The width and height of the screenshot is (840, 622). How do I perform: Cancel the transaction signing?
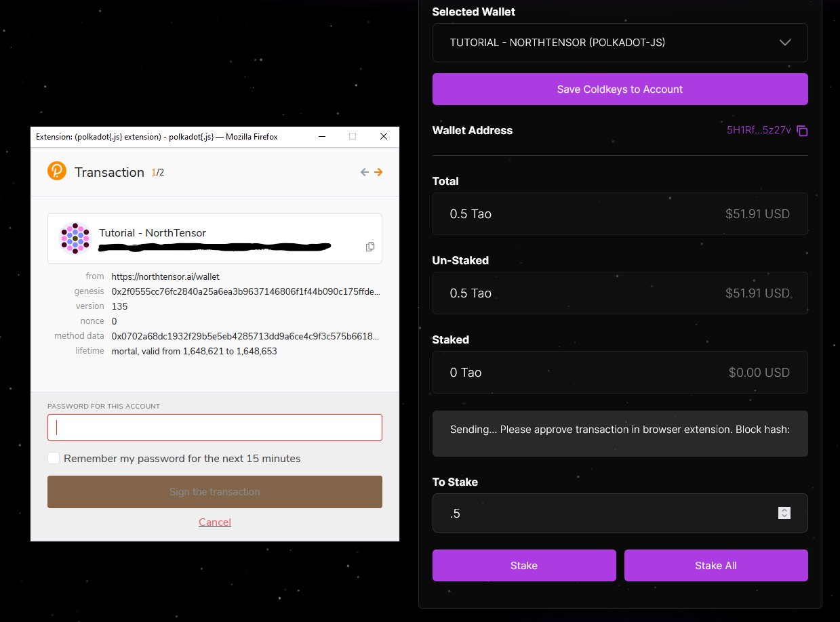(x=215, y=522)
